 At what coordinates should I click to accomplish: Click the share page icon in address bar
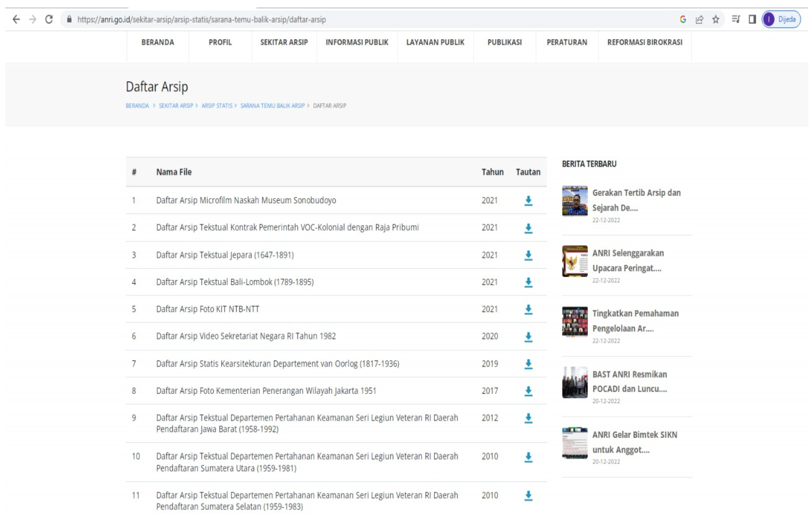[x=699, y=19]
